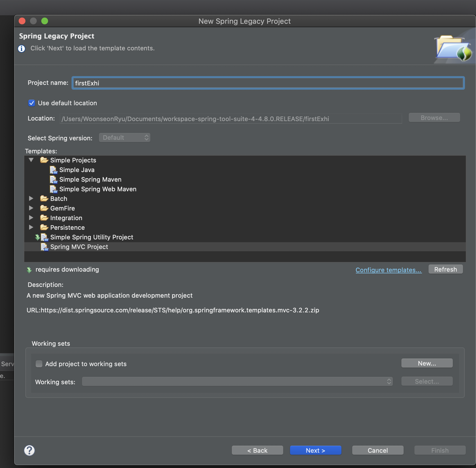Click the help question mark icon
The width and height of the screenshot is (476, 468).
tap(29, 450)
